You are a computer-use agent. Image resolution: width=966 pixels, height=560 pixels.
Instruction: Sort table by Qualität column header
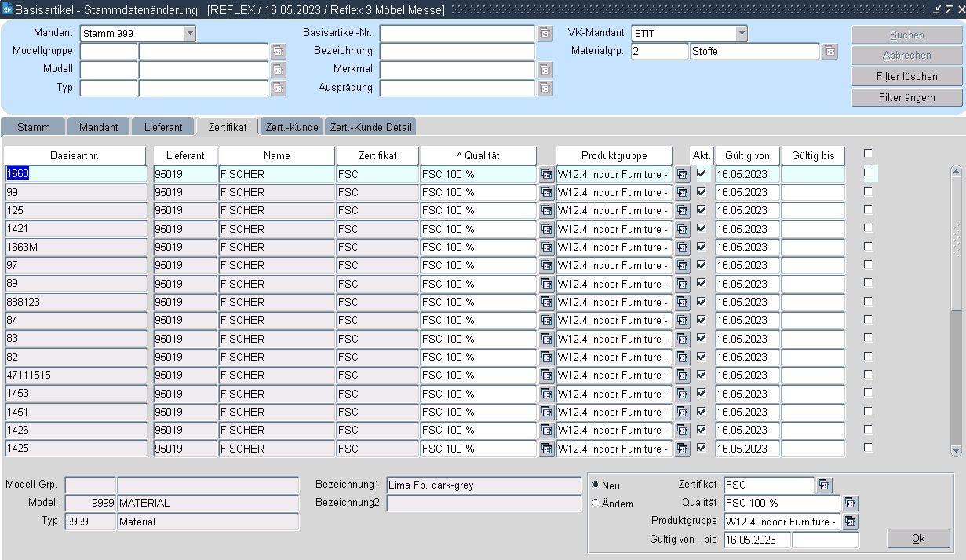coord(478,155)
